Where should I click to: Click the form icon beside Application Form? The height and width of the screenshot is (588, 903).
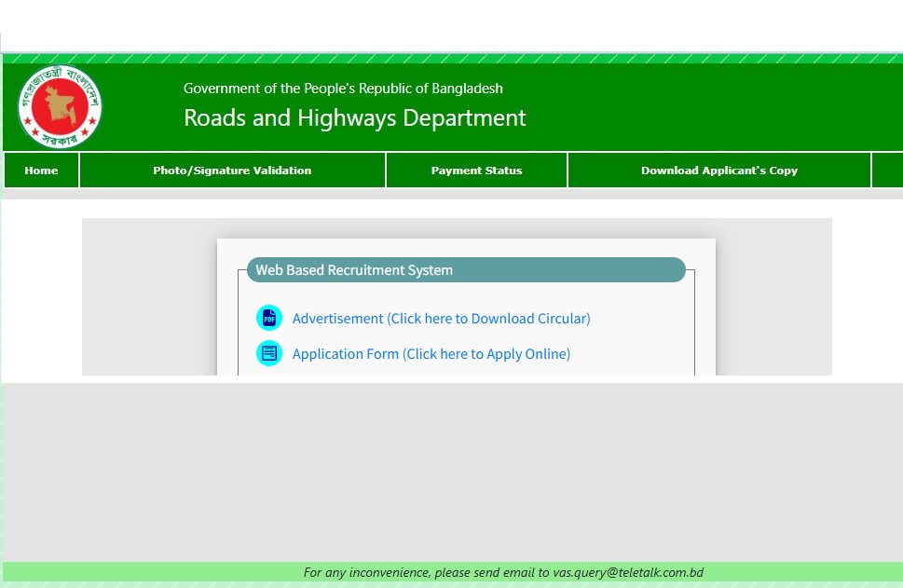tap(269, 354)
